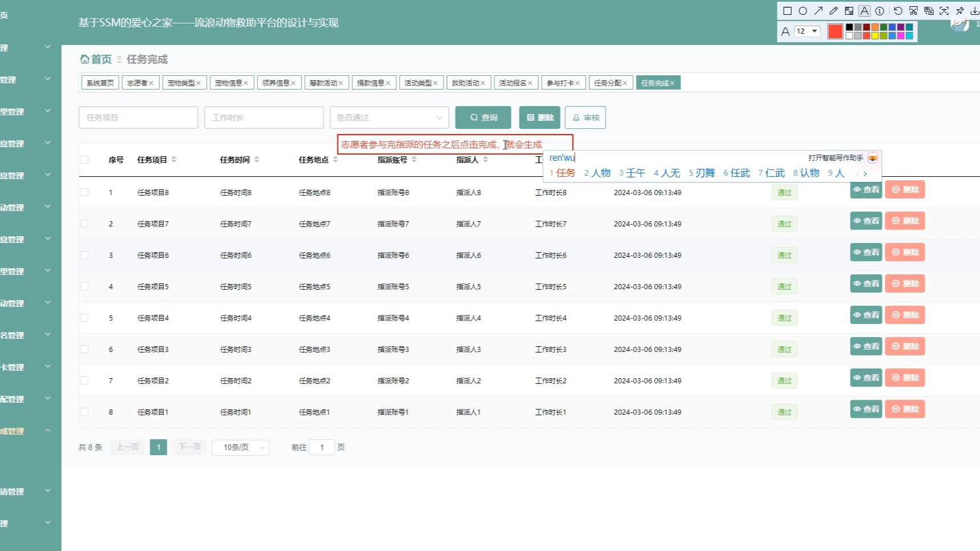
Task: Switch to the 系统首页 tab
Action: [x=100, y=83]
